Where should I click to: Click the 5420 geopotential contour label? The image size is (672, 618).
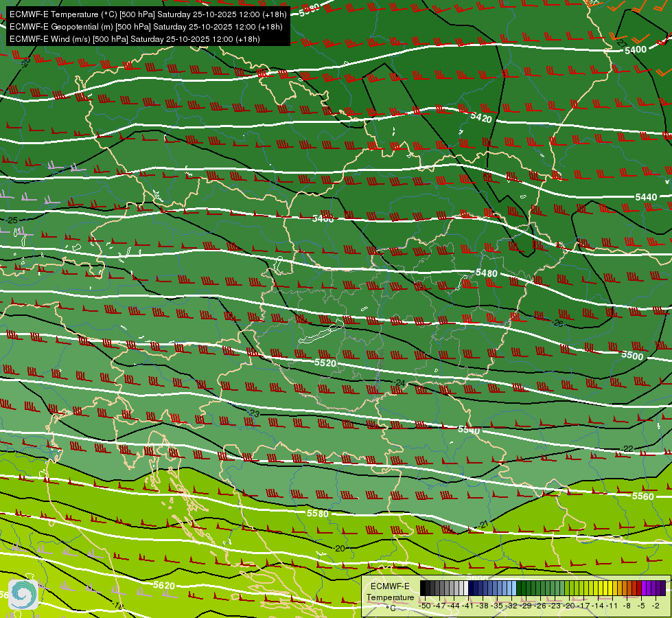click(x=481, y=117)
